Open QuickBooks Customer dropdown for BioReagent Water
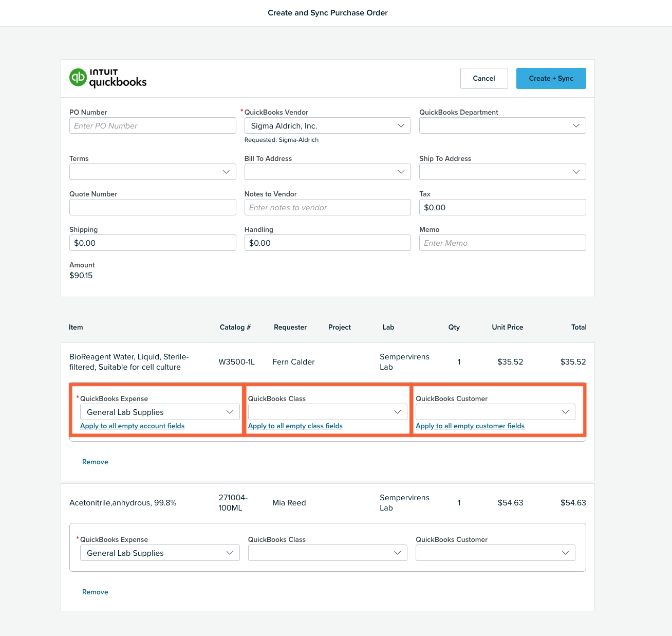 click(x=495, y=412)
